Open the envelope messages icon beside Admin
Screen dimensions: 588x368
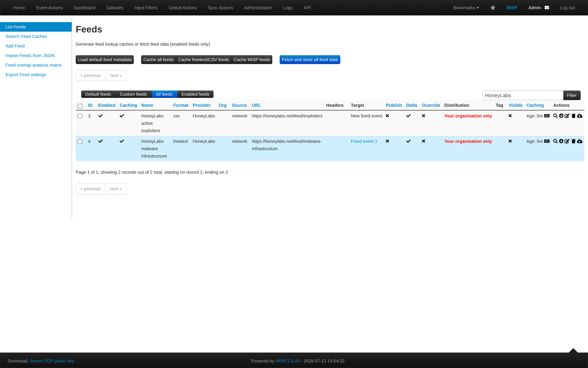547,8
